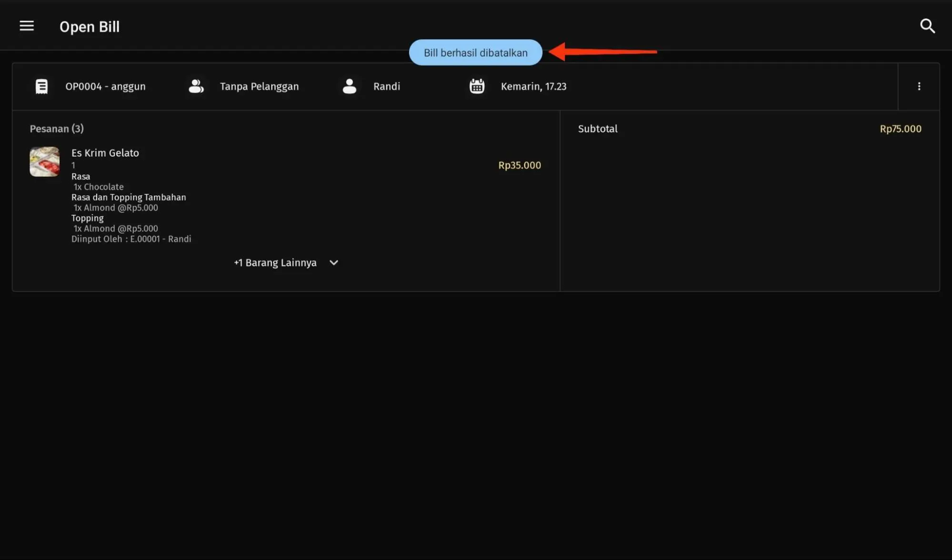
Task: Click the 'Bill berhasil dibatalkan' toast
Action: point(475,53)
